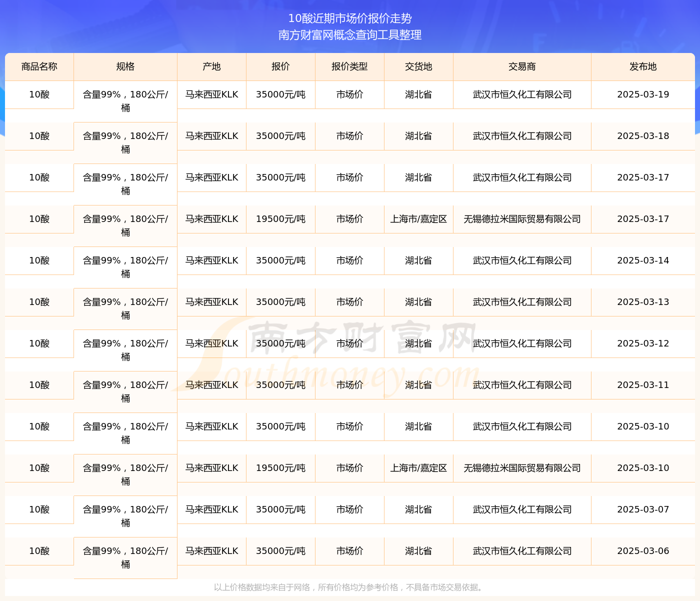Select the title 10酸近期市场价报价走势
The width and height of the screenshot is (700, 601).
[350, 18]
